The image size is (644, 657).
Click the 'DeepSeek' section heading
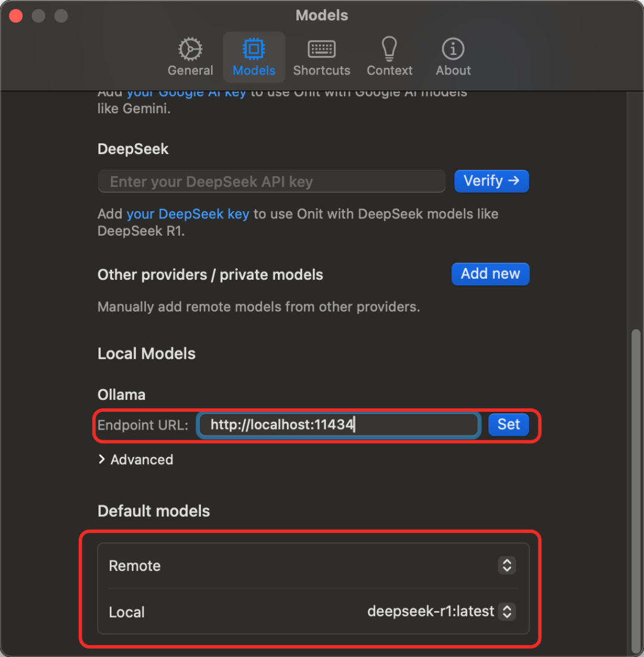[133, 149]
